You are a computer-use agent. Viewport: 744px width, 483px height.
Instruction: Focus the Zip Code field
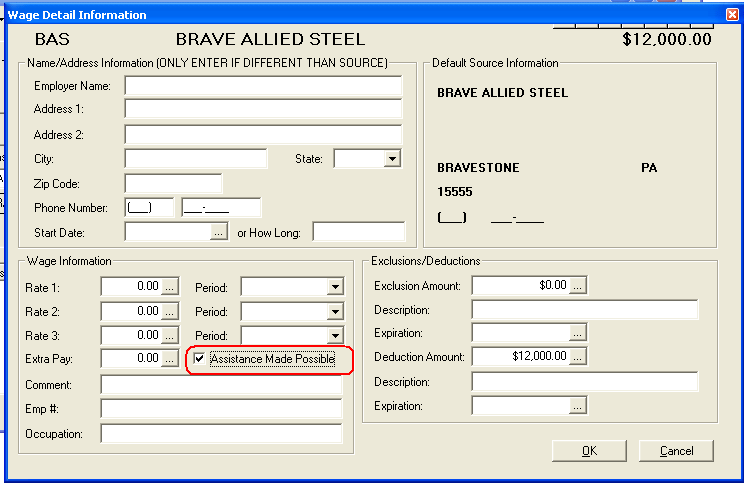[173, 184]
